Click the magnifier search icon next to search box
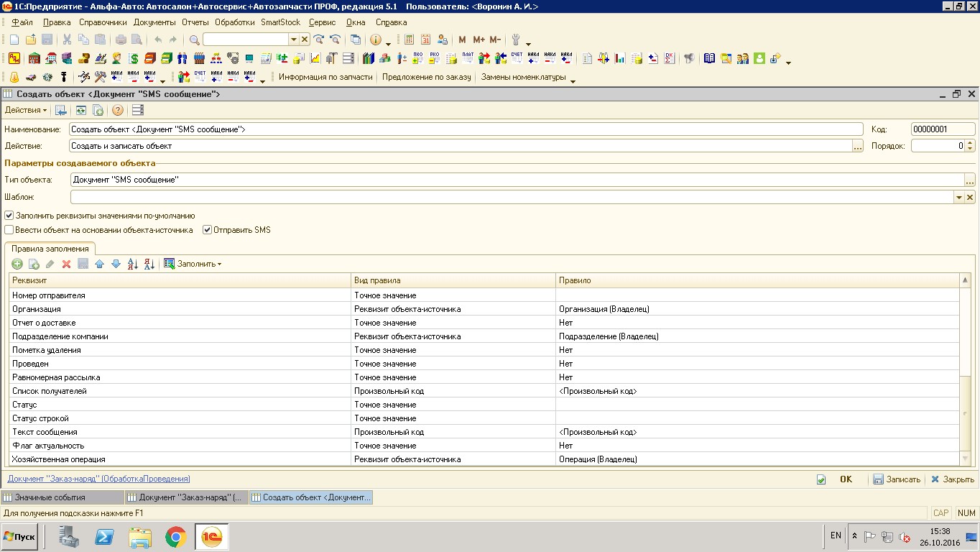 pos(194,40)
